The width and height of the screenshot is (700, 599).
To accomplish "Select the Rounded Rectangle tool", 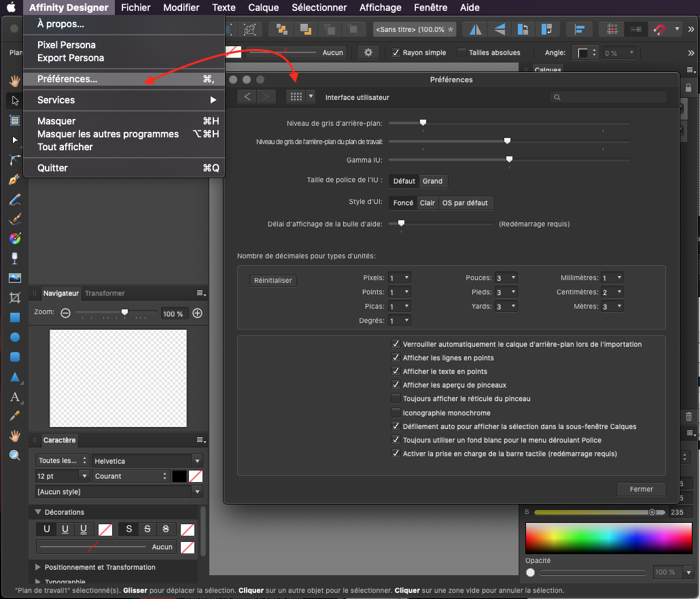I will [x=15, y=357].
